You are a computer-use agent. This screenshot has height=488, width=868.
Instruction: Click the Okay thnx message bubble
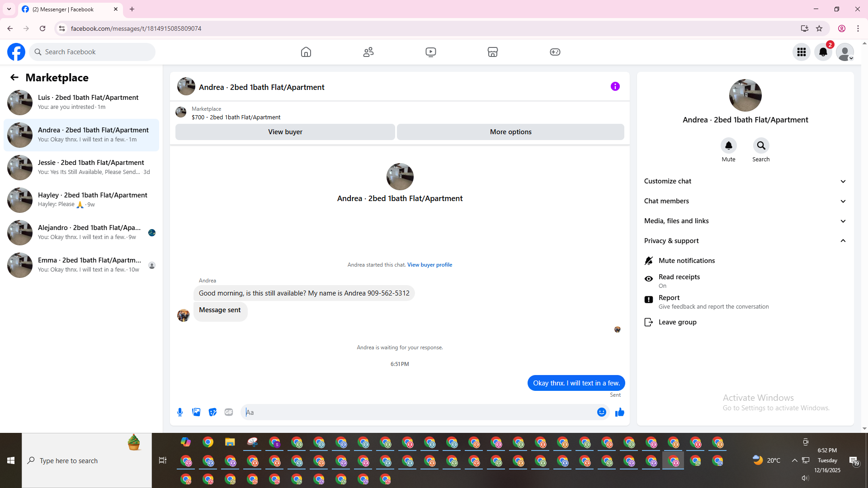pyautogui.click(x=576, y=383)
